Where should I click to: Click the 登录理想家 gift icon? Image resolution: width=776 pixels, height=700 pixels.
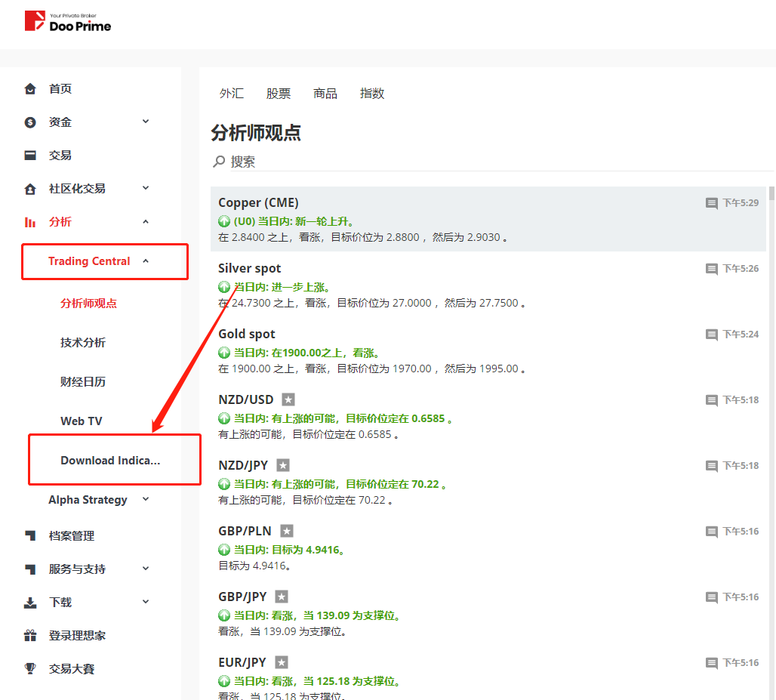[29, 635]
